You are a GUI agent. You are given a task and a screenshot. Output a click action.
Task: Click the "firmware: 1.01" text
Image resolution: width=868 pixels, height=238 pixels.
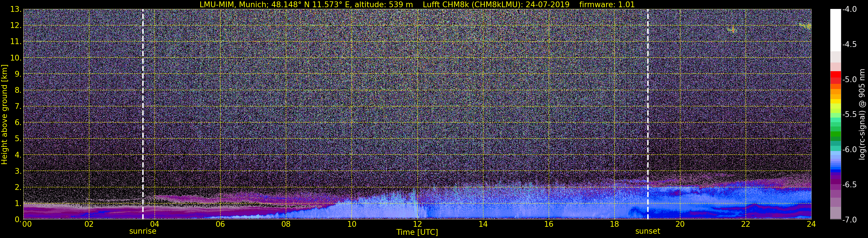pos(607,4)
